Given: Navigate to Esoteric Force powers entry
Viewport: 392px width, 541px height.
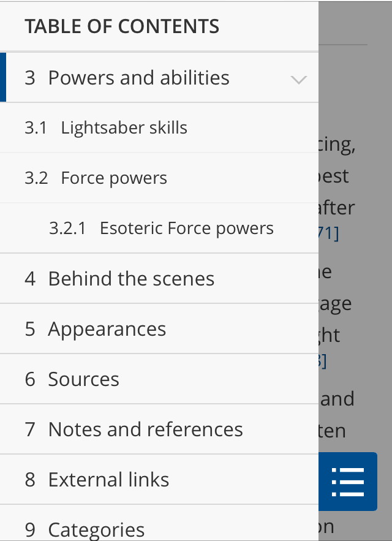Looking at the screenshot, I should pyautogui.click(x=186, y=229).
